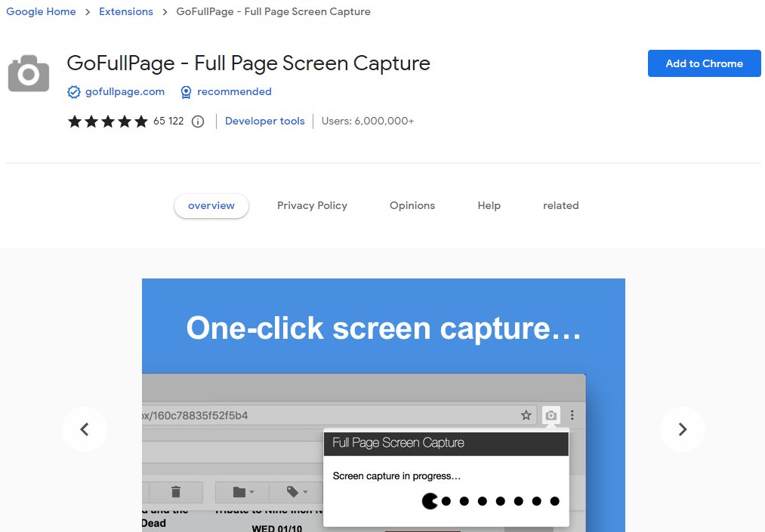Click the verified publisher badge icon
765x532 pixels.
[x=74, y=91]
